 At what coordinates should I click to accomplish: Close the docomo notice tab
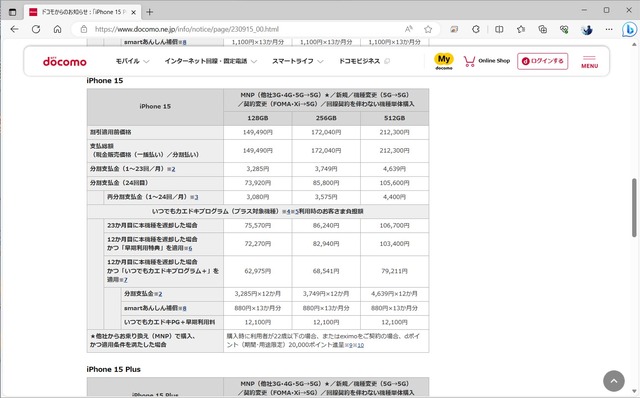click(133, 12)
